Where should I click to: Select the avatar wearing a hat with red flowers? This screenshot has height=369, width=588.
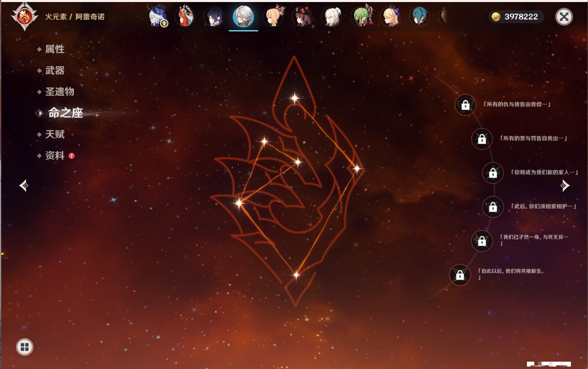303,17
